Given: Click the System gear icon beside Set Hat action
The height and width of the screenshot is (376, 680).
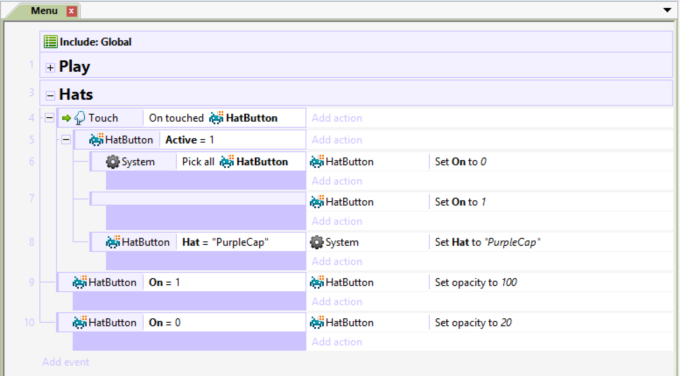Looking at the screenshot, I should click(317, 242).
